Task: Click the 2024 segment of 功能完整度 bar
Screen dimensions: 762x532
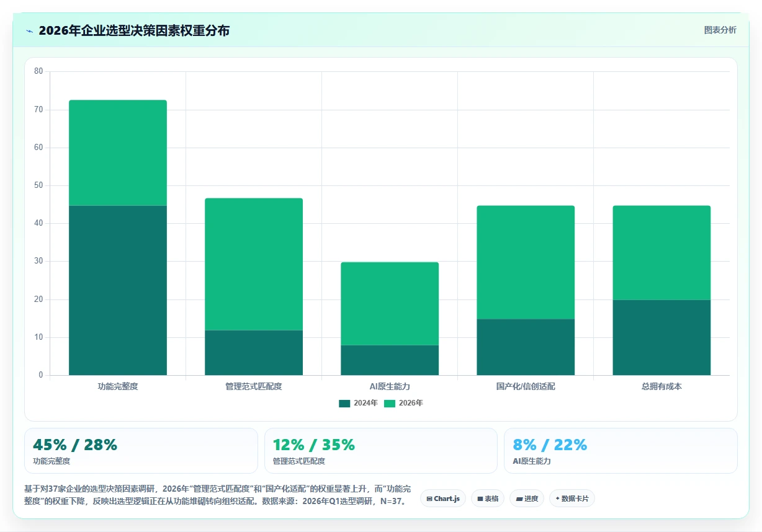Action: tap(118, 290)
